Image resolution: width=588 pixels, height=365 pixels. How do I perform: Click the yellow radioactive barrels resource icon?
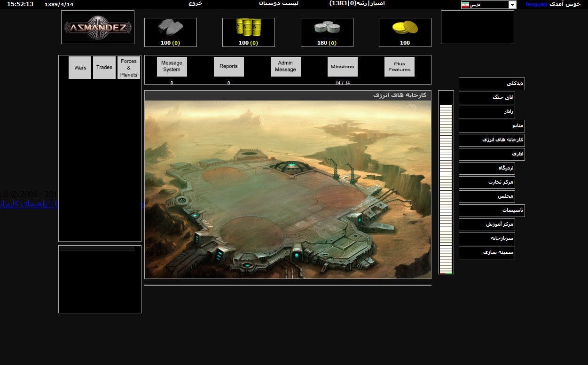(249, 28)
